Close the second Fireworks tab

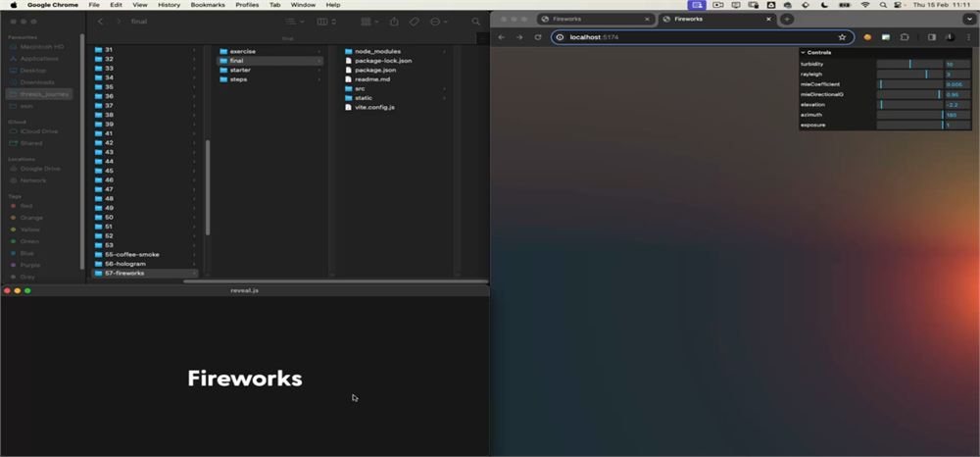[x=768, y=20]
